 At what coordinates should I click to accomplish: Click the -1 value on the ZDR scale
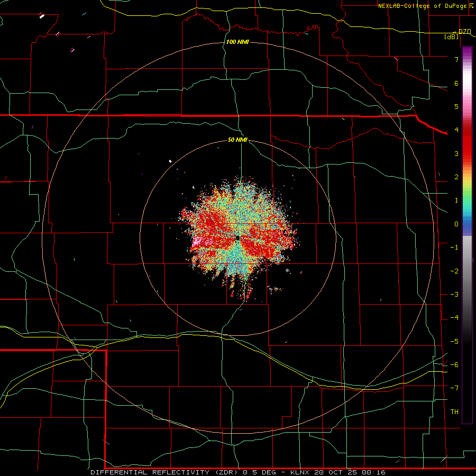point(454,248)
